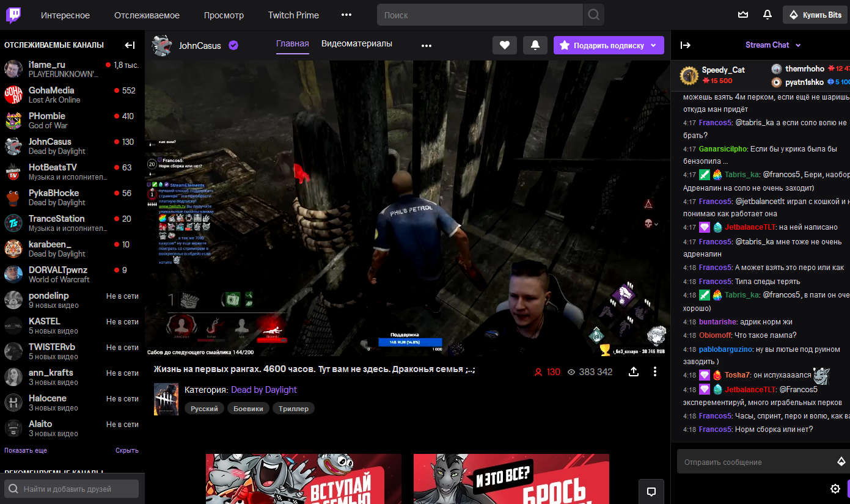The image size is (850, 504).
Task: Open PHombie channel in sidebar
Action: [x=72, y=120]
